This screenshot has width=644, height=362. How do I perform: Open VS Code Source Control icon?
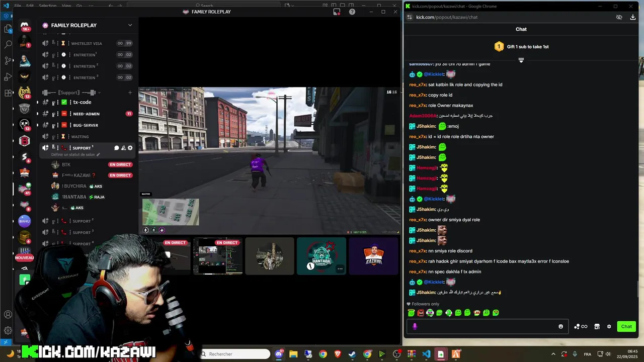[x=8, y=61]
